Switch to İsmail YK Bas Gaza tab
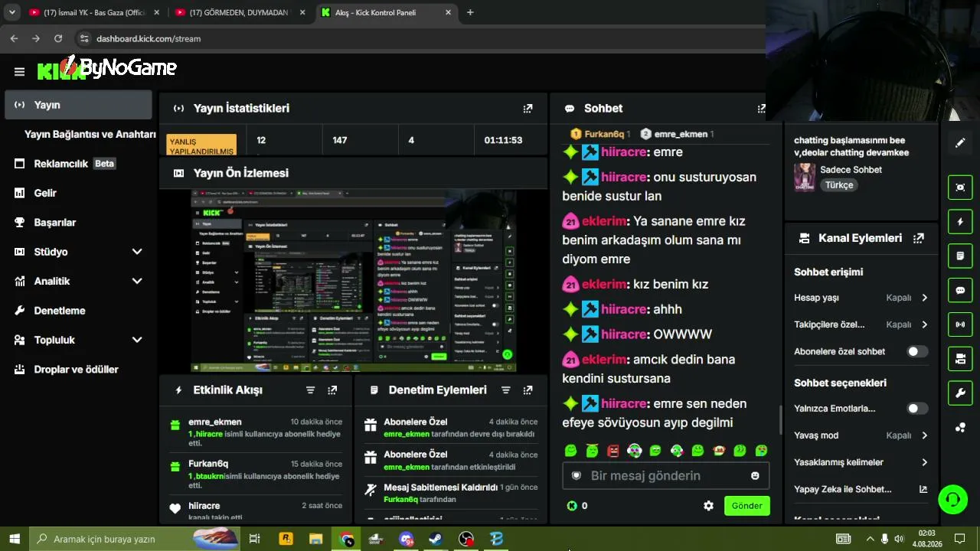This screenshot has width=980, height=551. coord(93,12)
